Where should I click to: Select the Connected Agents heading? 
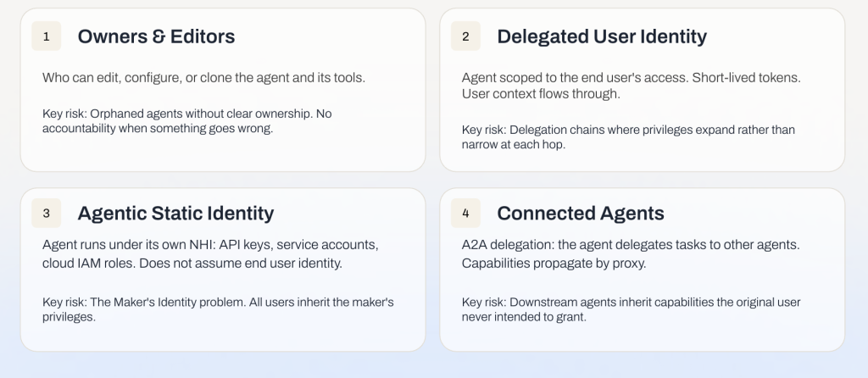tap(581, 213)
